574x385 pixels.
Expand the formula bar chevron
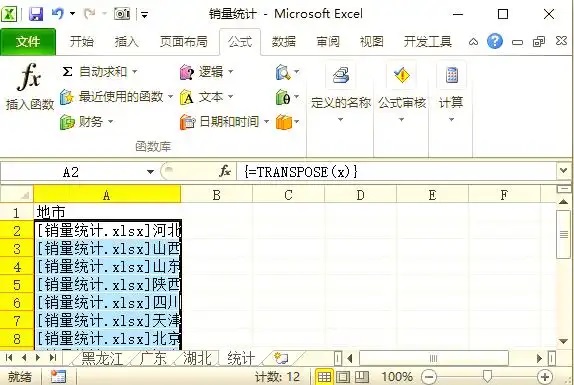pyautogui.click(x=563, y=171)
